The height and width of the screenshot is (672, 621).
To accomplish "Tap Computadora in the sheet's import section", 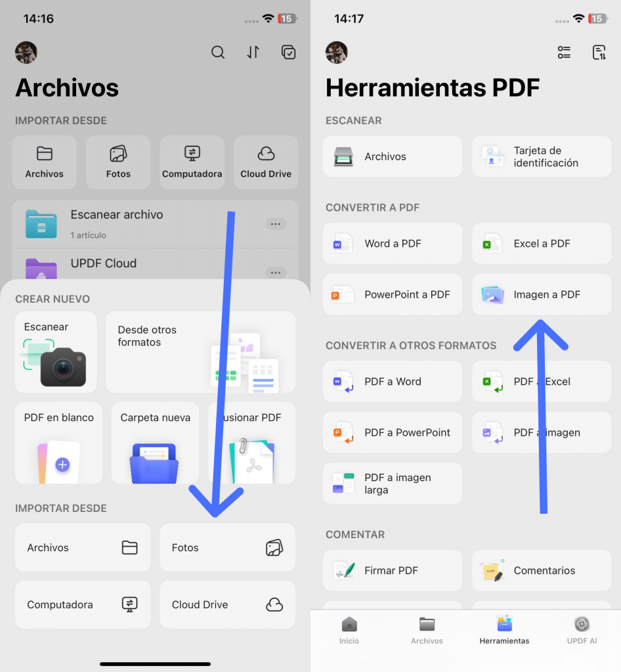I will coord(83,604).
